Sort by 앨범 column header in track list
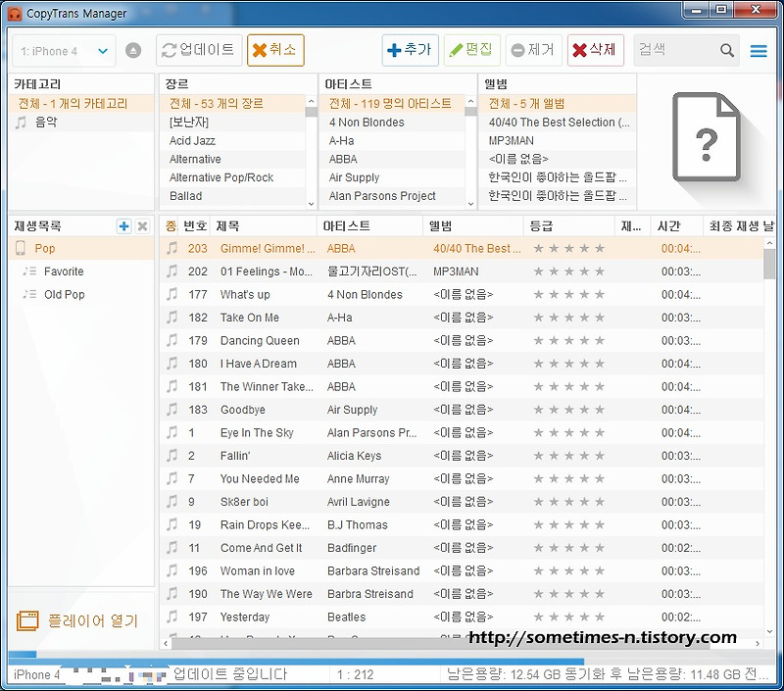 473,226
